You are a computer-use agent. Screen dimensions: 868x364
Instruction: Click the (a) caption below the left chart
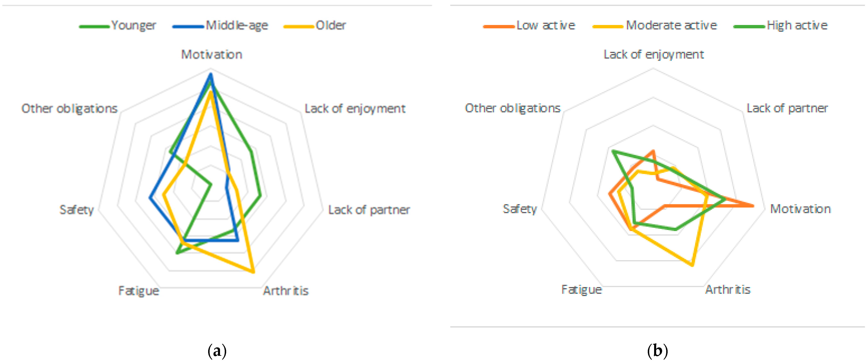(217, 351)
